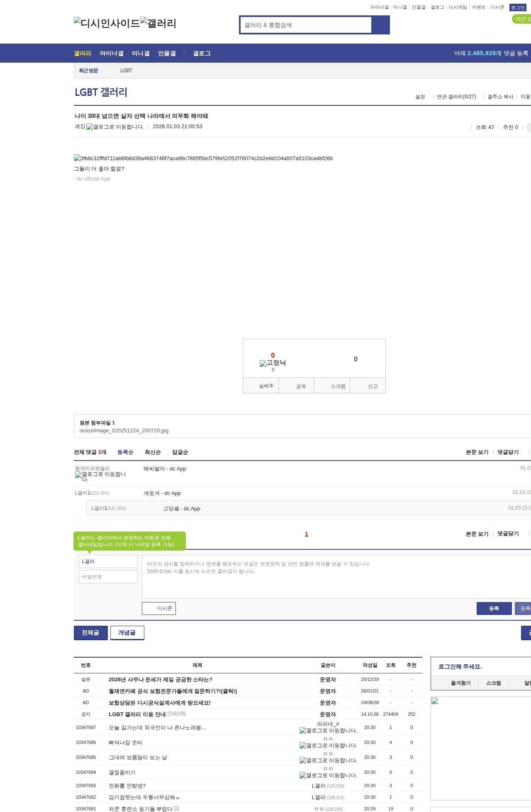Expand the 연관 갤러리(0/27) list
Screen dimensions: 531x812
[456, 97]
